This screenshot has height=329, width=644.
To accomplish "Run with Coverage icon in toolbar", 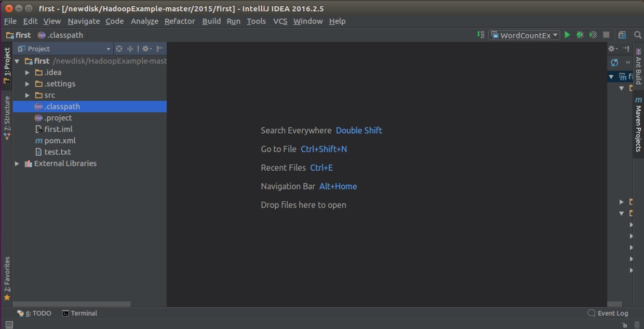I will tap(593, 35).
